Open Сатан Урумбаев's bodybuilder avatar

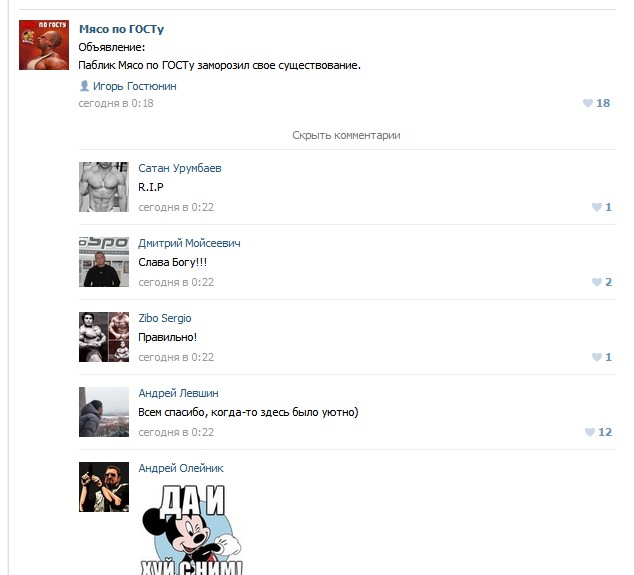pyautogui.click(x=104, y=187)
